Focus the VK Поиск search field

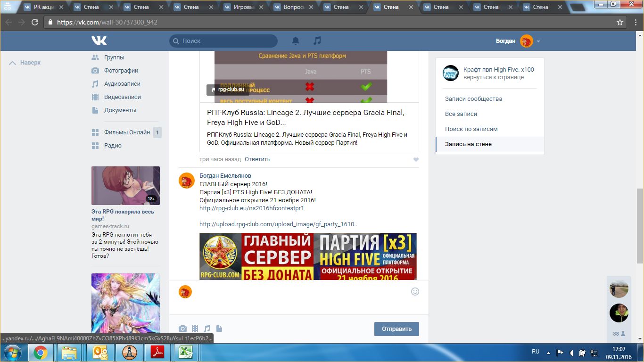[223, 41]
